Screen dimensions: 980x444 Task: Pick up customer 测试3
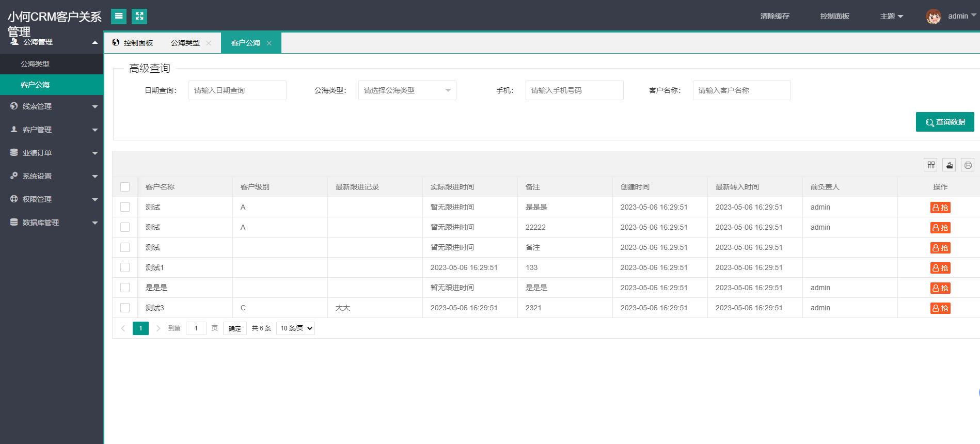[x=940, y=308]
